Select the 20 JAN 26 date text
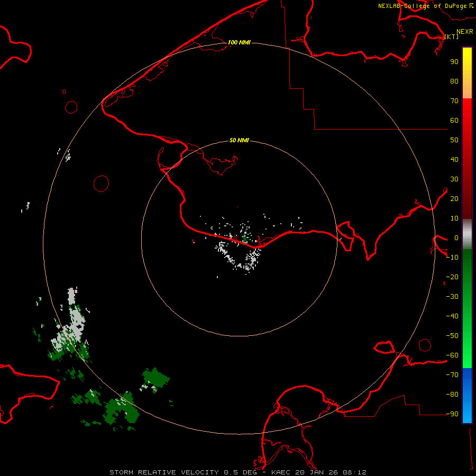The height and width of the screenshot is (476, 476). point(317,472)
